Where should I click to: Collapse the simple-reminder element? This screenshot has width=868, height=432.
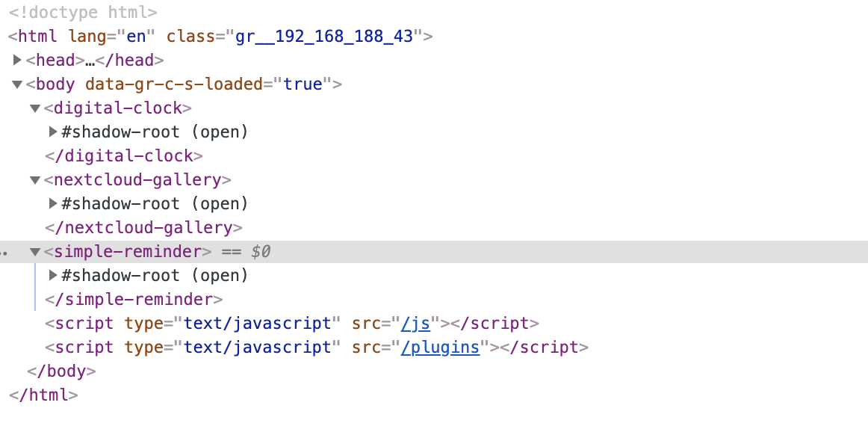tap(35, 252)
